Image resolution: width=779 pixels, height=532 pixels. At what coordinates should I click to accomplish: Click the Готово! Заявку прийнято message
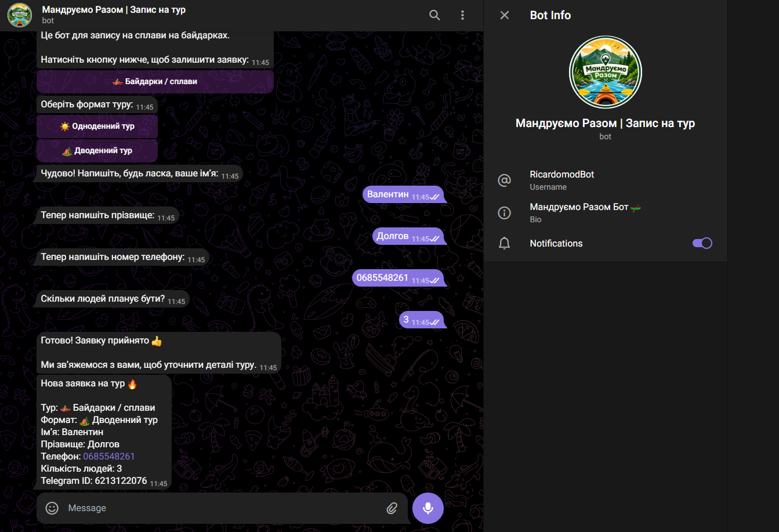[159, 353]
